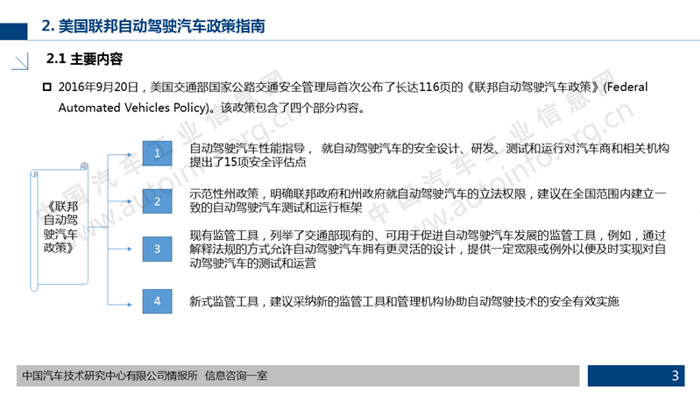Click the line 动驾驶汽车的测试和运营

click(253, 263)
